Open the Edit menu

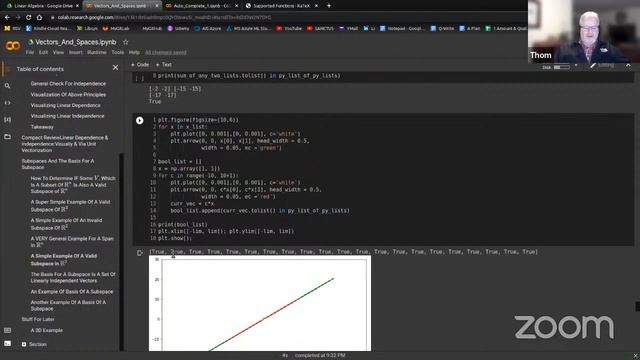point(43,52)
